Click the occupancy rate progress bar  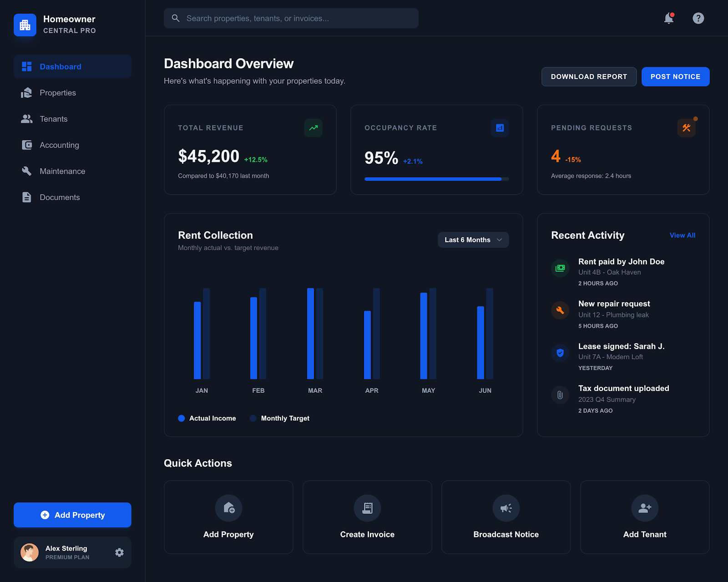pos(435,179)
